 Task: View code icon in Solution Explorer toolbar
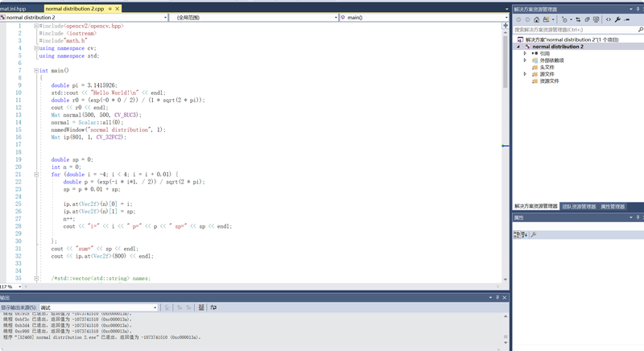[609, 19]
